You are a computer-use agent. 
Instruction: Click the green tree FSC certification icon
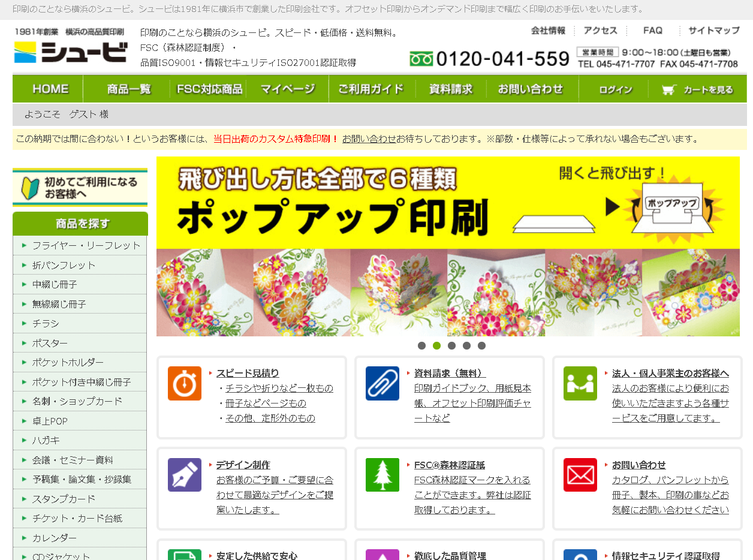[x=382, y=475]
